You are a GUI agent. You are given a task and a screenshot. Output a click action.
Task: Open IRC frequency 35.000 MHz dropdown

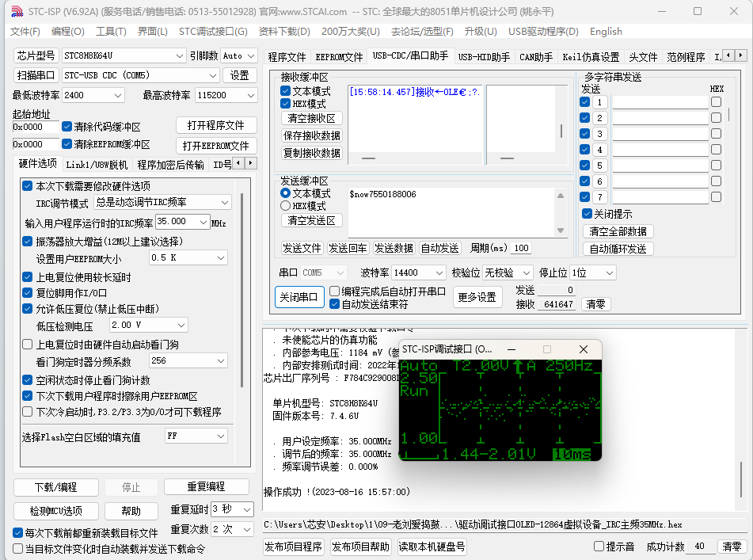coord(183,222)
